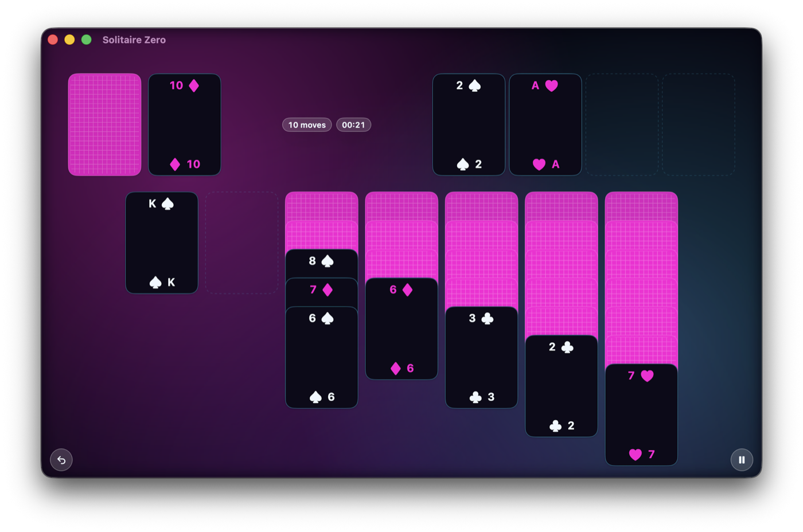Click the 00:21 timer badge

353,125
